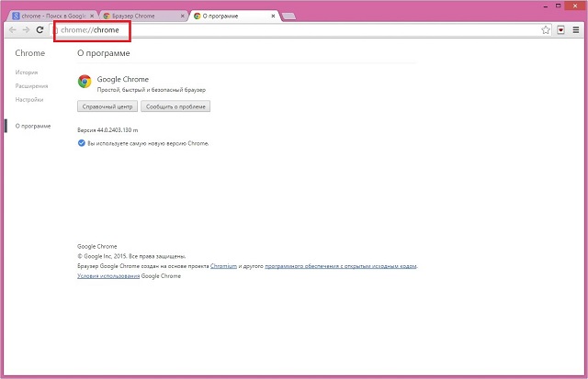Maximize the Chrome window

coord(559,6)
